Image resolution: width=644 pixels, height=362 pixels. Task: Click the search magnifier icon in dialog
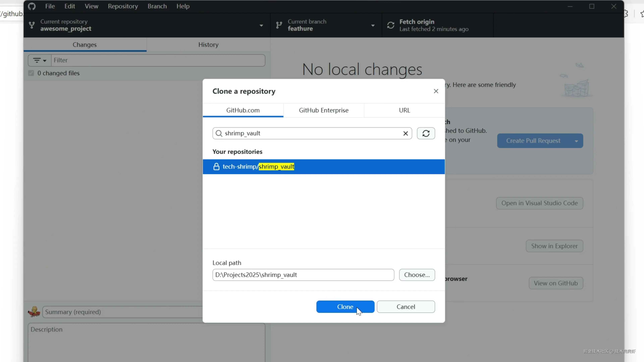219,133
